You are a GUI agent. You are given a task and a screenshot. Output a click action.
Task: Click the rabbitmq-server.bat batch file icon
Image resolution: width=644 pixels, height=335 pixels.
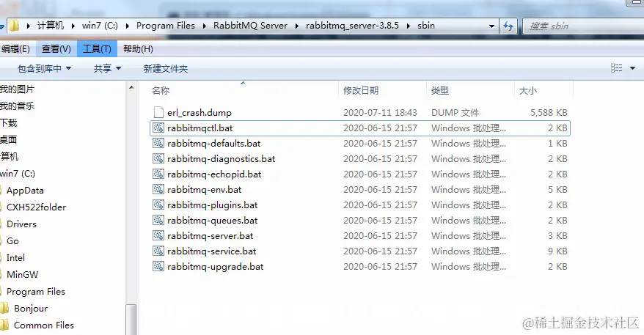click(x=158, y=235)
